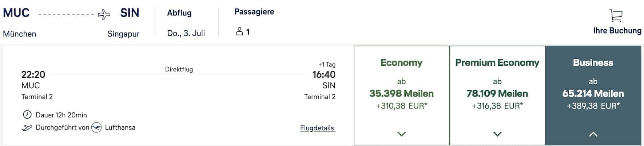This screenshot has width=644, height=146.
Task: Click the plane icon next to Durchgeführt von
Action: [27, 128]
